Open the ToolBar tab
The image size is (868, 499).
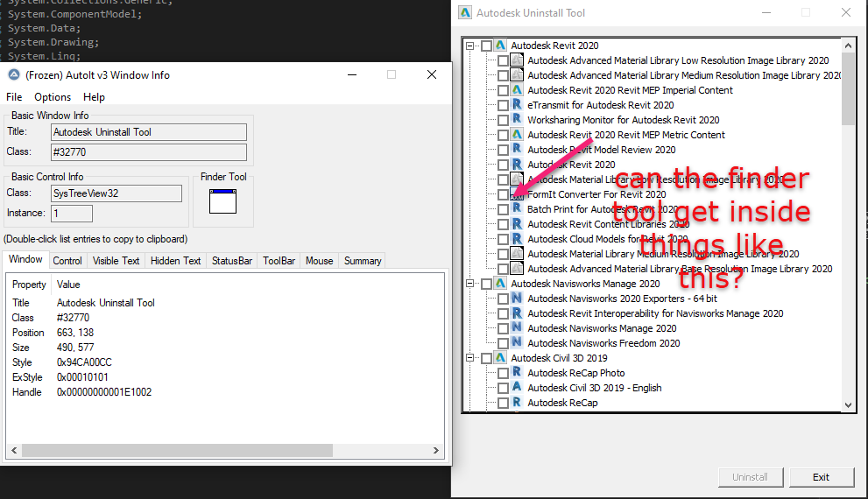(x=279, y=261)
